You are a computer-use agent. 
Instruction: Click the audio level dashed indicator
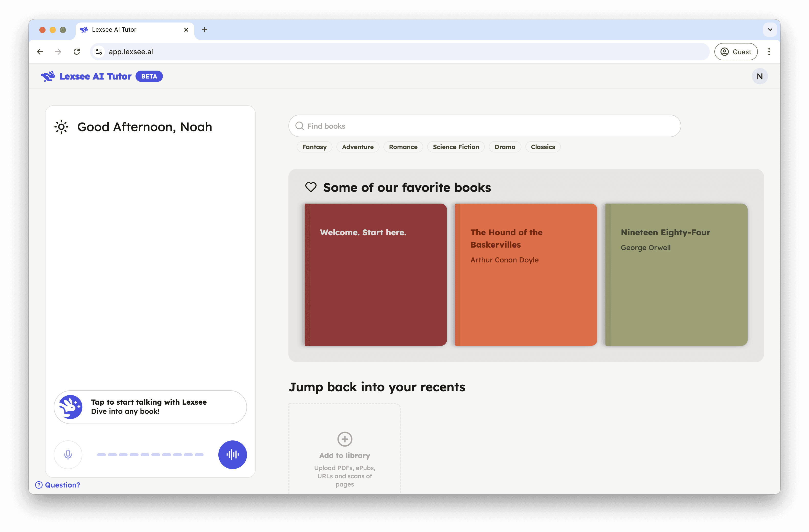150,455
